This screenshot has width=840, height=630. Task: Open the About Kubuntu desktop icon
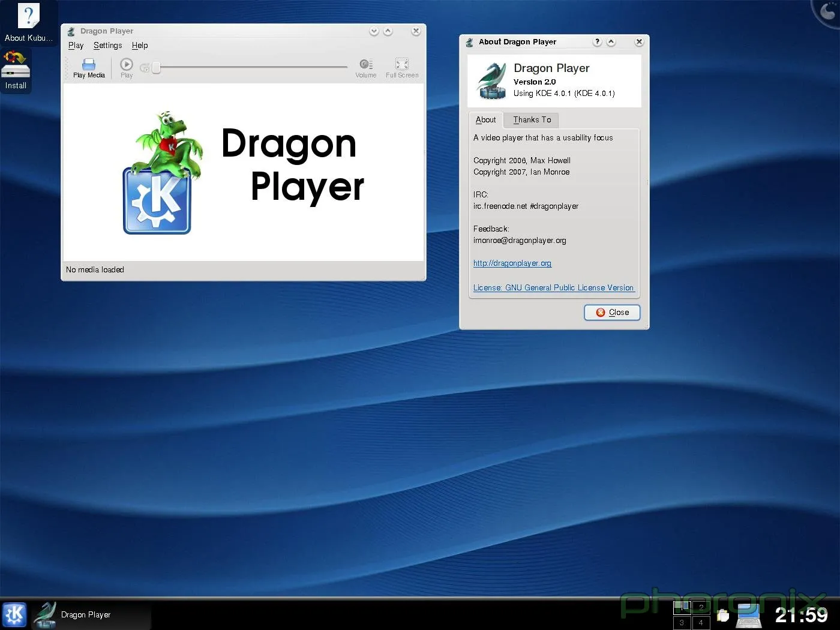click(x=28, y=23)
